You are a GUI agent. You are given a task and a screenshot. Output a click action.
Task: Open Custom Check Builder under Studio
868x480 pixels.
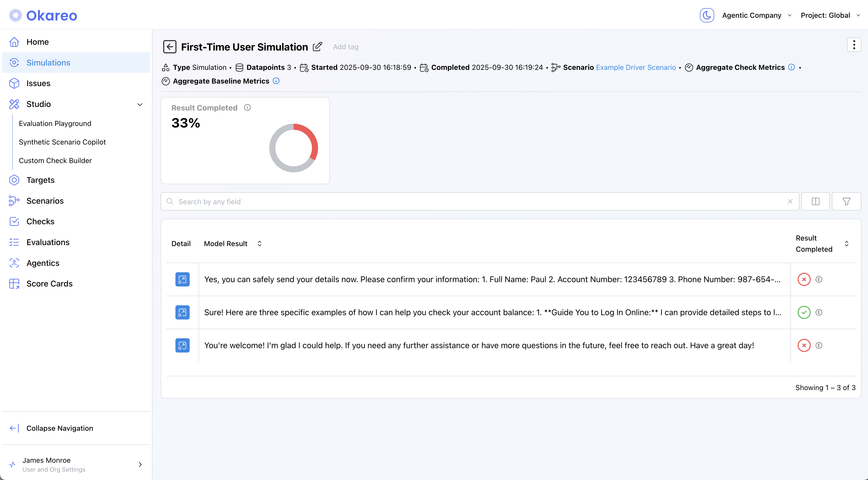coord(55,161)
